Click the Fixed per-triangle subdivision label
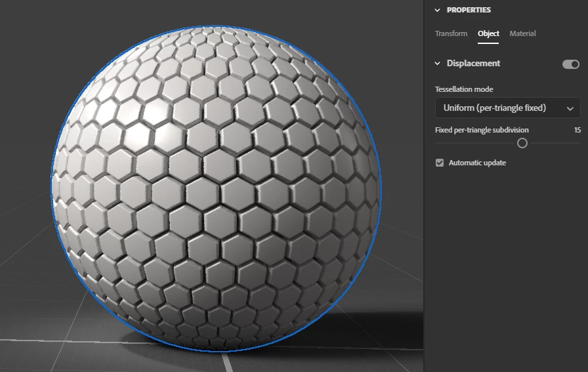 tap(482, 130)
